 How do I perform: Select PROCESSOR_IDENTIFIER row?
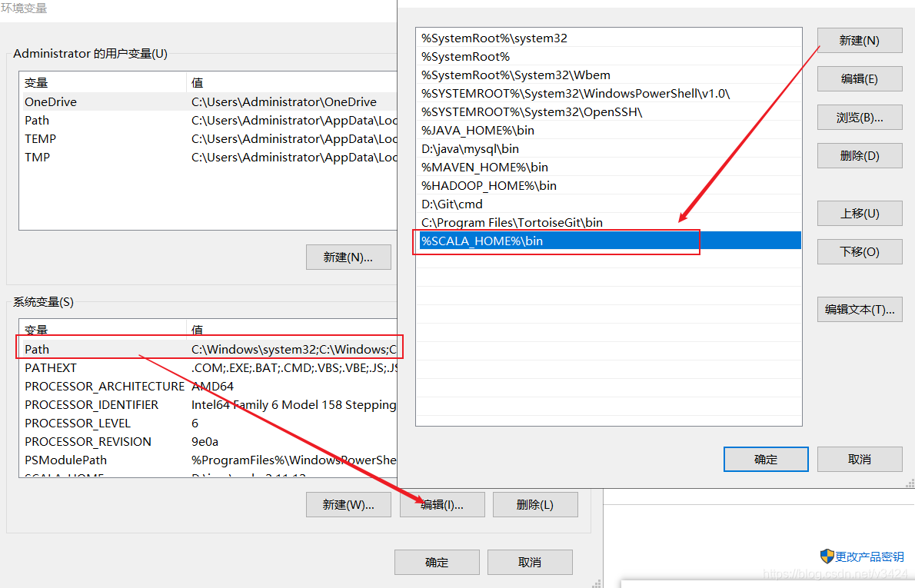[209, 405]
